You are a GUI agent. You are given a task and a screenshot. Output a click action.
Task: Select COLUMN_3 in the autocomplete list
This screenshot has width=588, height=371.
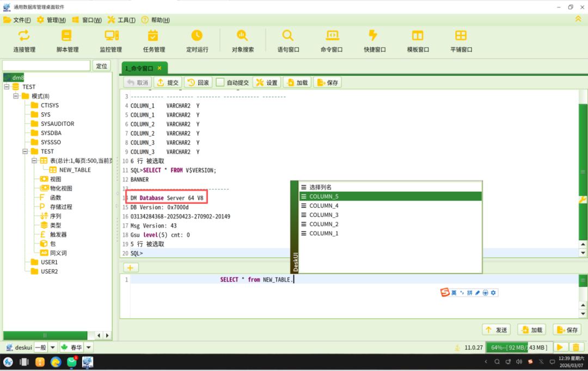tap(390, 215)
